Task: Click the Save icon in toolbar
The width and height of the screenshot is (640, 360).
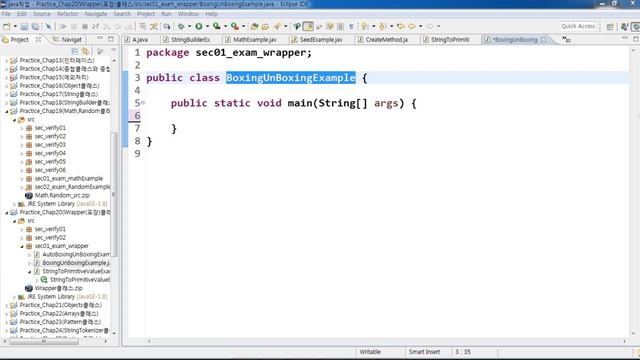Action: coord(24,27)
